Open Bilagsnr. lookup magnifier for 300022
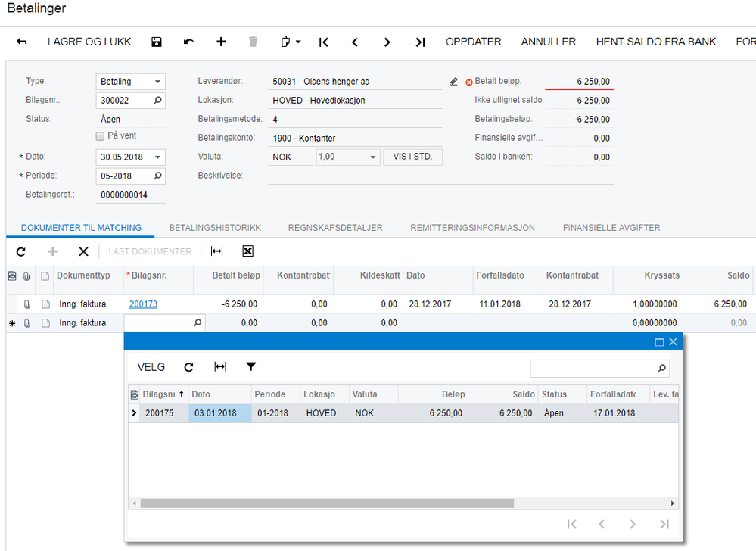 click(x=157, y=100)
